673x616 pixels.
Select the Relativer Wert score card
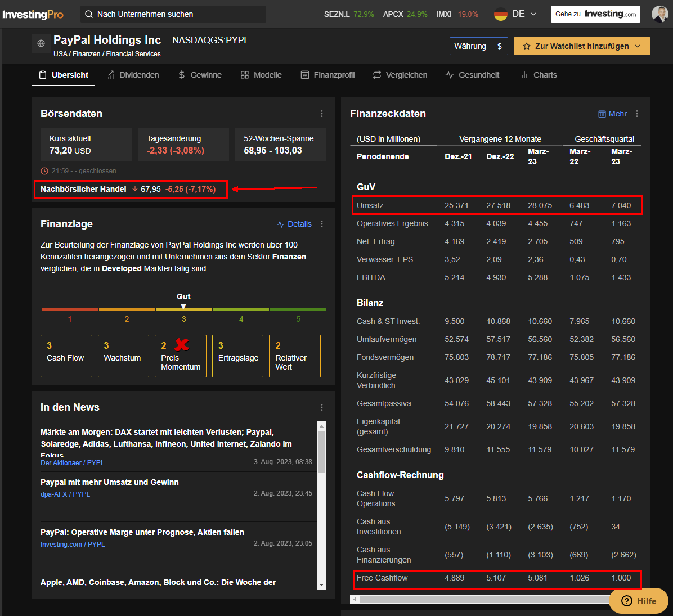294,356
